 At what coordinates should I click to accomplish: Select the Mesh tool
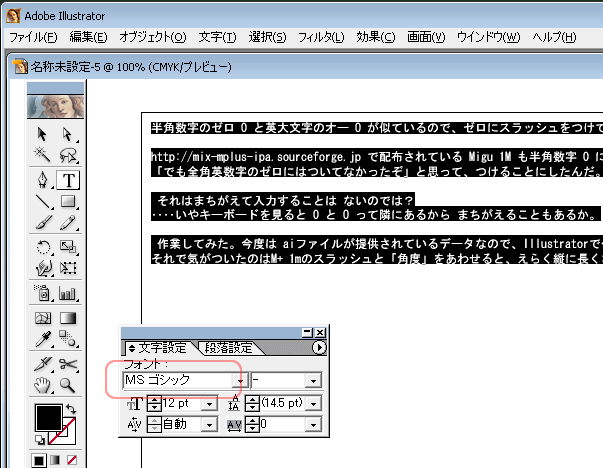[x=43, y=318]
